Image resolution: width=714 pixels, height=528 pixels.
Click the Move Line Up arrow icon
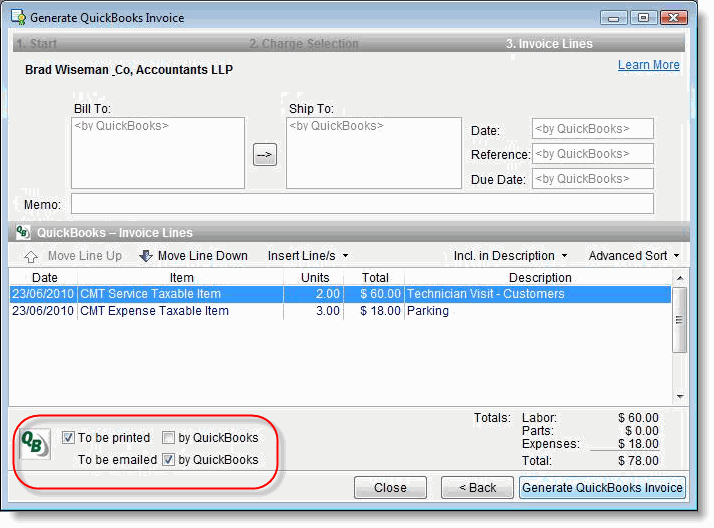coord(31,256)
